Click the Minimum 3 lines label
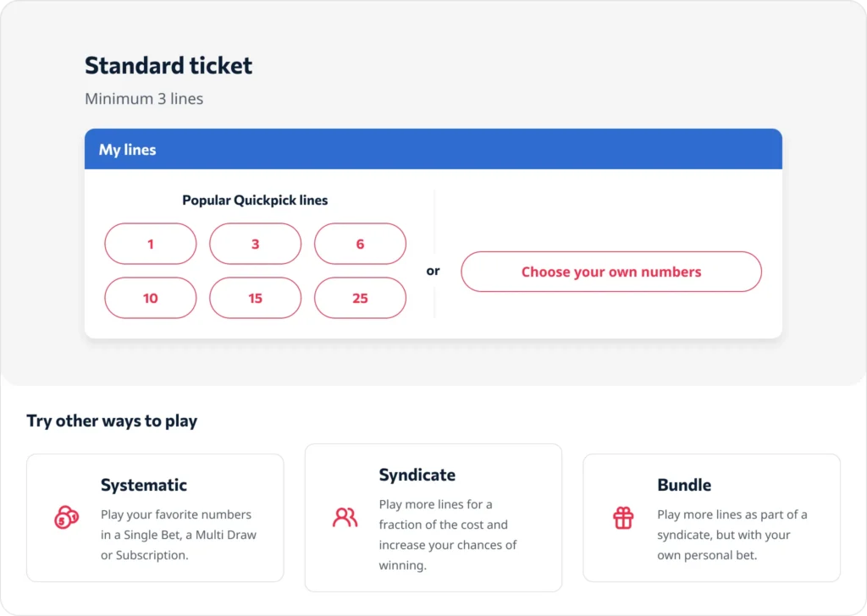This screenshot has height=616, width=867. pyautogui.click(x=143, y=99)
